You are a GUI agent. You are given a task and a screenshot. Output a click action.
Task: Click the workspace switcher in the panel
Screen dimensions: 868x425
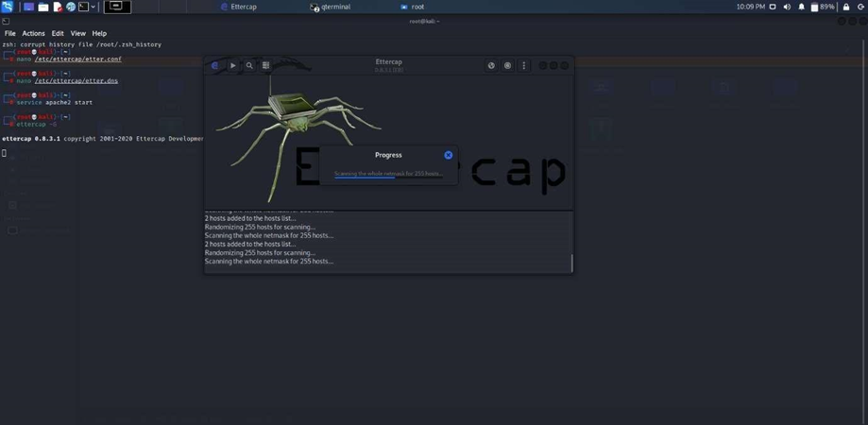coord(117,7)
